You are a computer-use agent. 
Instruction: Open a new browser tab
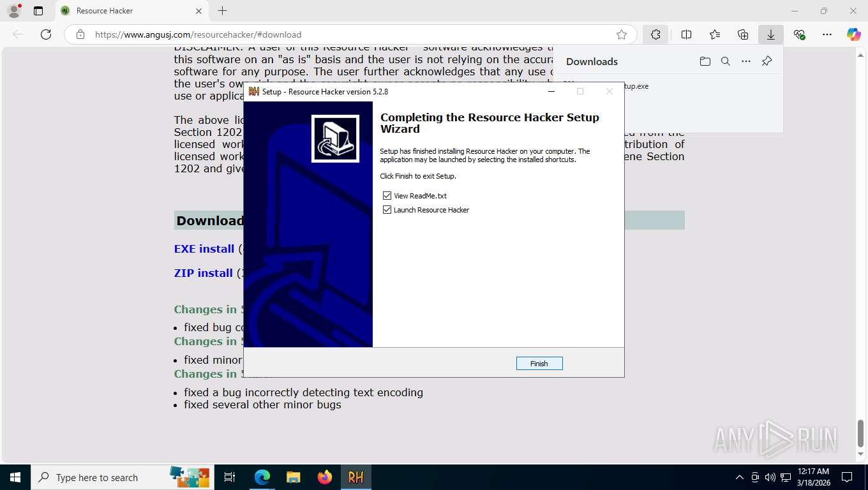click(222, 11)
